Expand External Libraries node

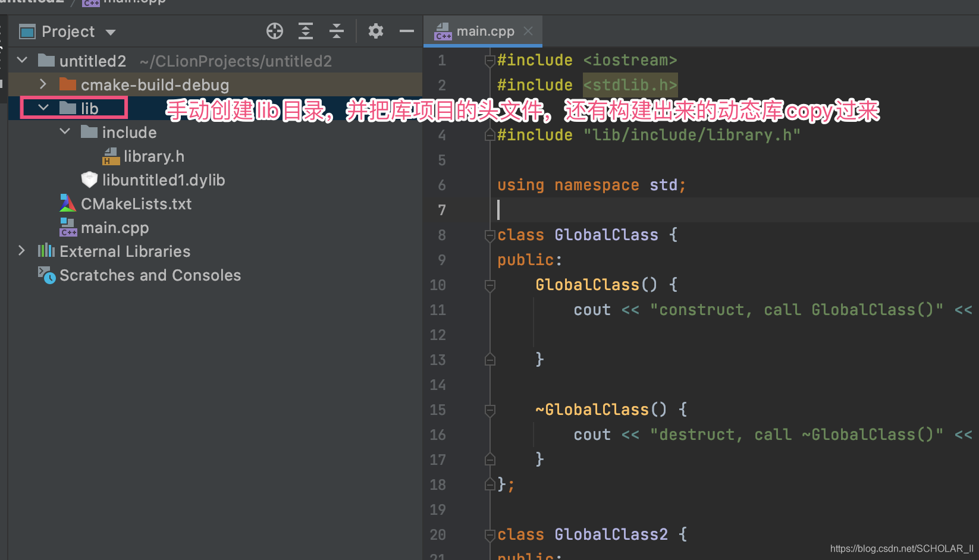click(22, 250)
